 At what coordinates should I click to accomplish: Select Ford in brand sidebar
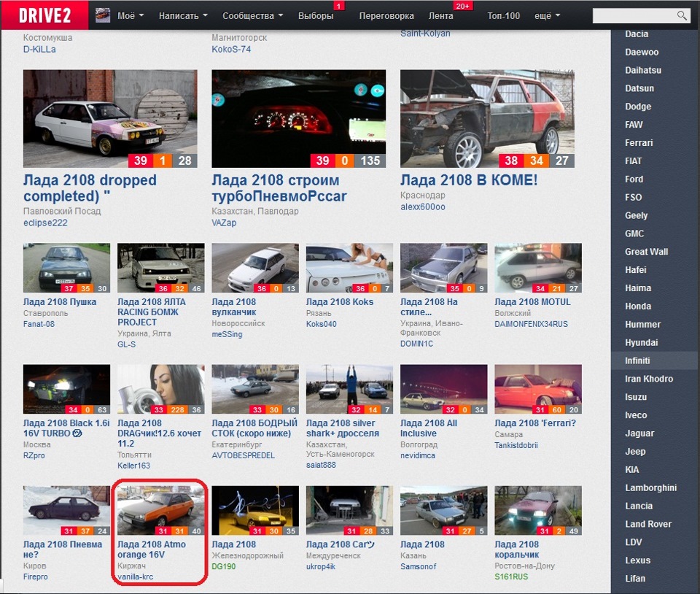[634, 179]
